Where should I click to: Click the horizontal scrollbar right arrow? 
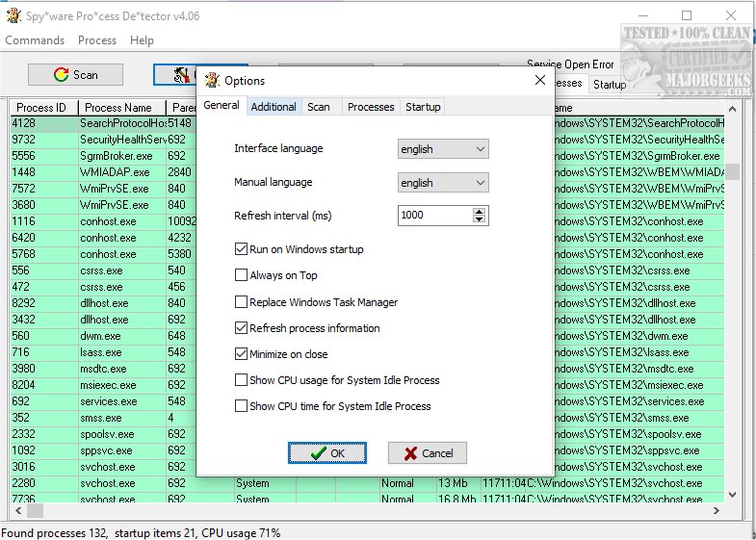[717, 510]
